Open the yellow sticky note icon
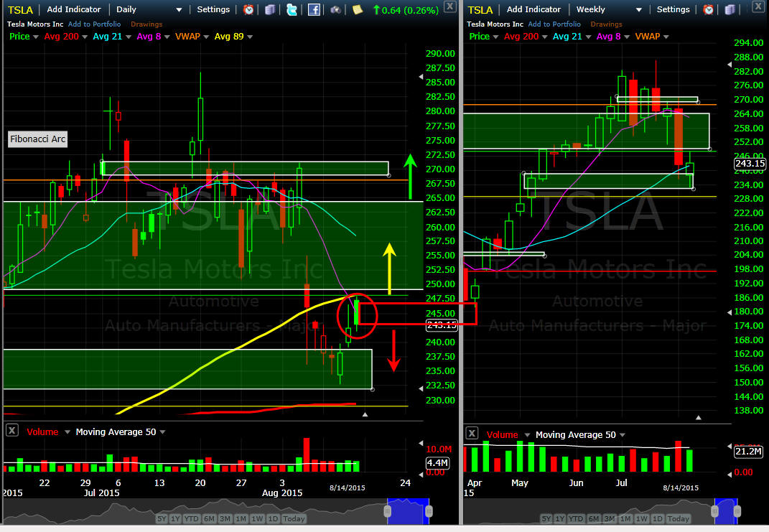This screenshot has height=532, width=769. [x=358, y=9]
